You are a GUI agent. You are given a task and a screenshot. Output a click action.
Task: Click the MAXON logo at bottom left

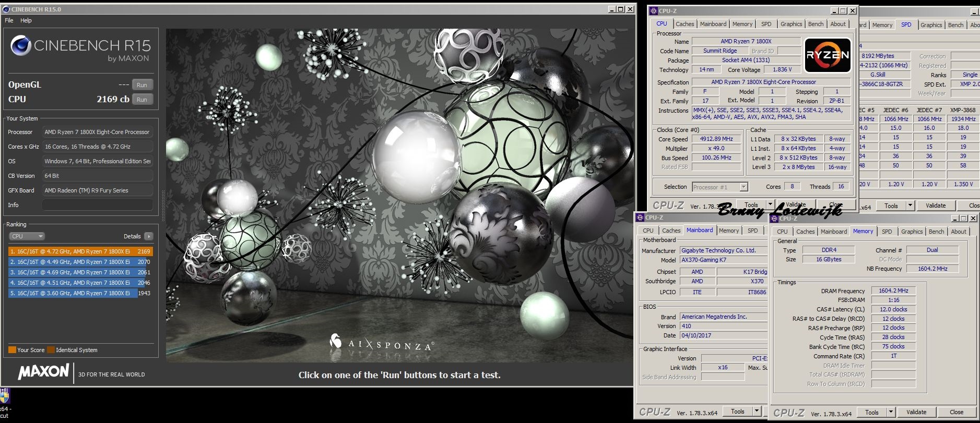click(x=44, y=372)
